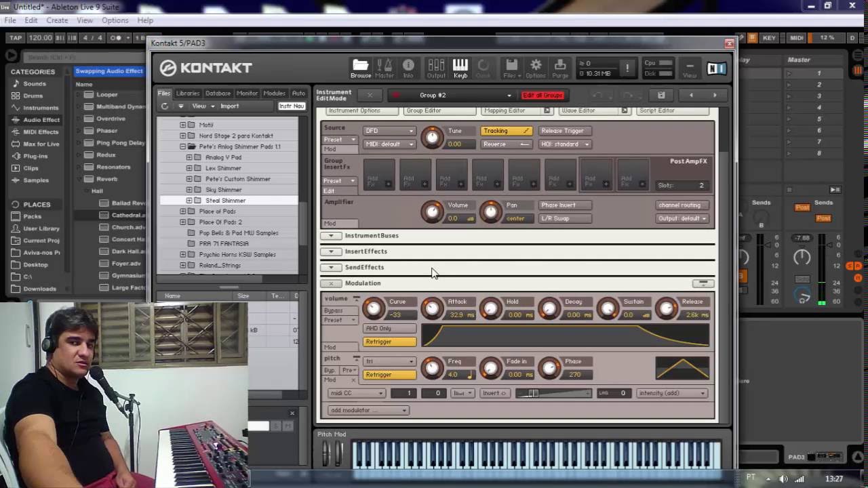
Task: Switch to the Modules tab
Action: coord(274,94)
